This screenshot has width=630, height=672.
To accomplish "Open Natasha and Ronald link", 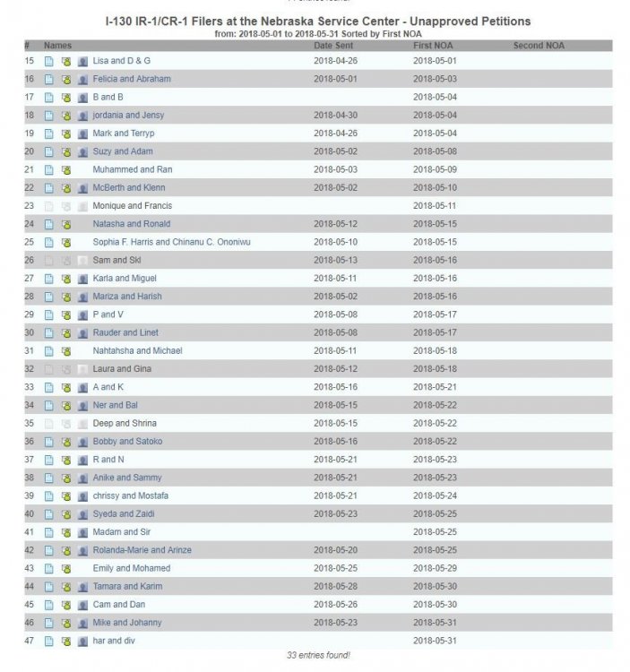I will 132,224.
